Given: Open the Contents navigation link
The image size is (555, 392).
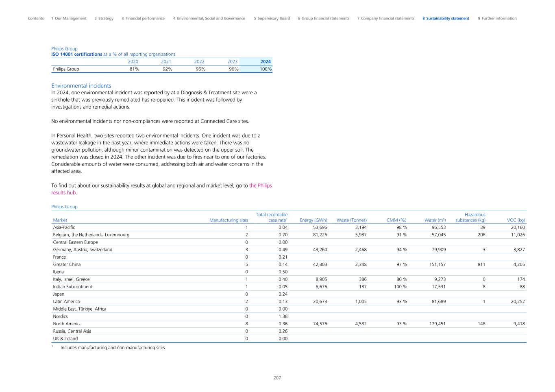Looking at the screenshot, I should point(36,18).
